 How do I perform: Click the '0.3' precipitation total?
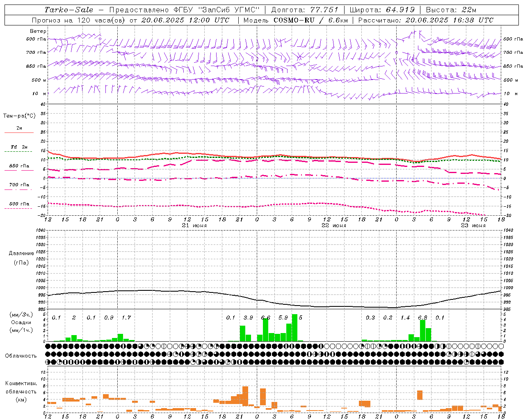pyautogui.click(x=370, y=318)
